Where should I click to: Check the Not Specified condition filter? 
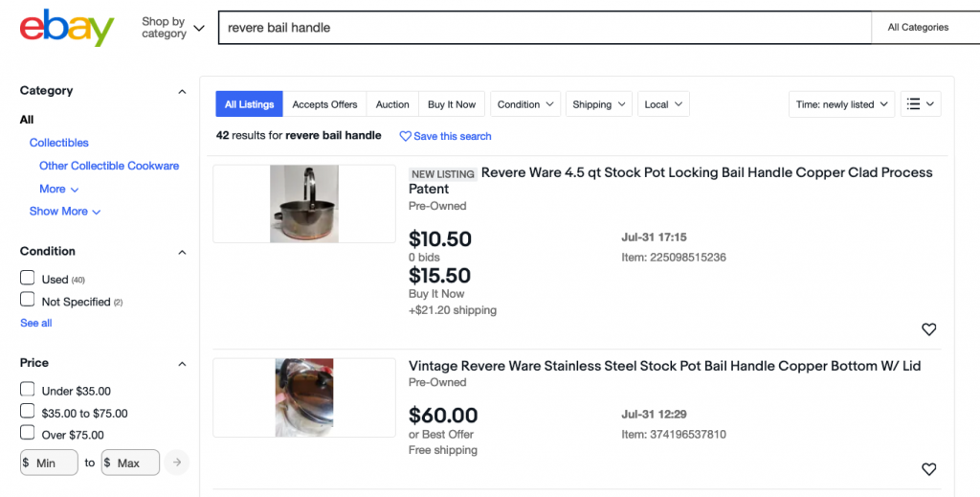point(28,300)
